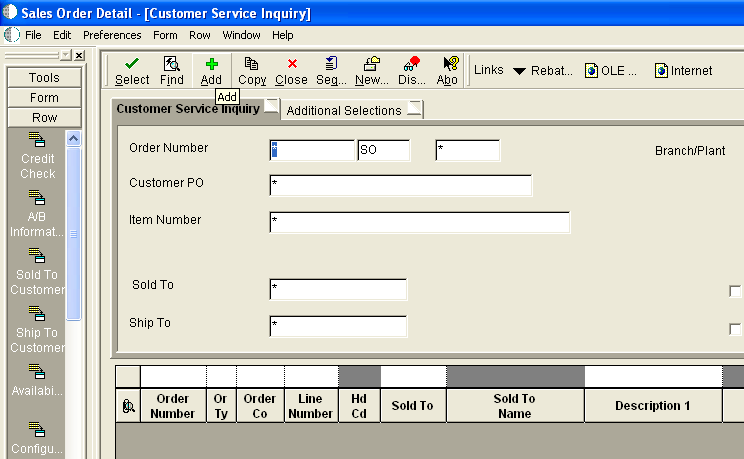Open the Availabi... sidebar icon
The image size is (744, 459).
pos(37,371)
